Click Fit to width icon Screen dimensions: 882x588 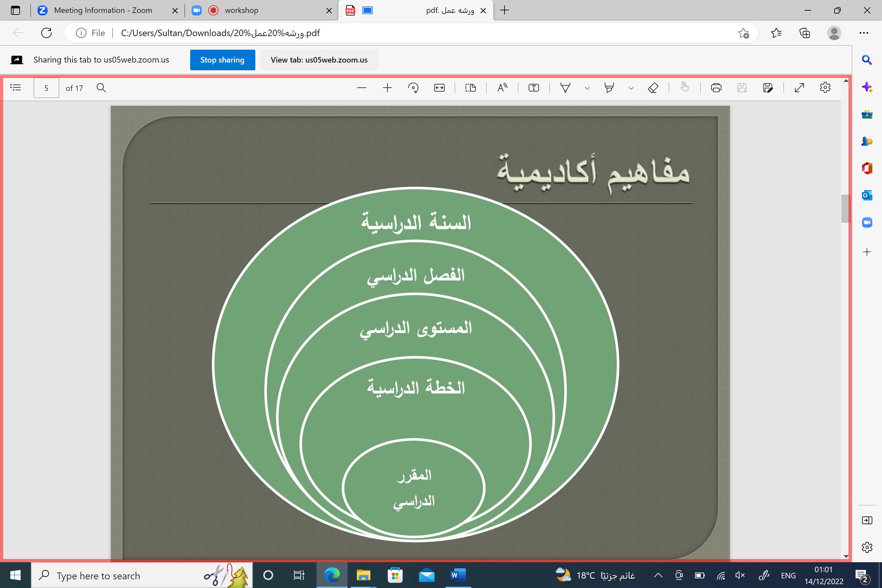point(439,88)
